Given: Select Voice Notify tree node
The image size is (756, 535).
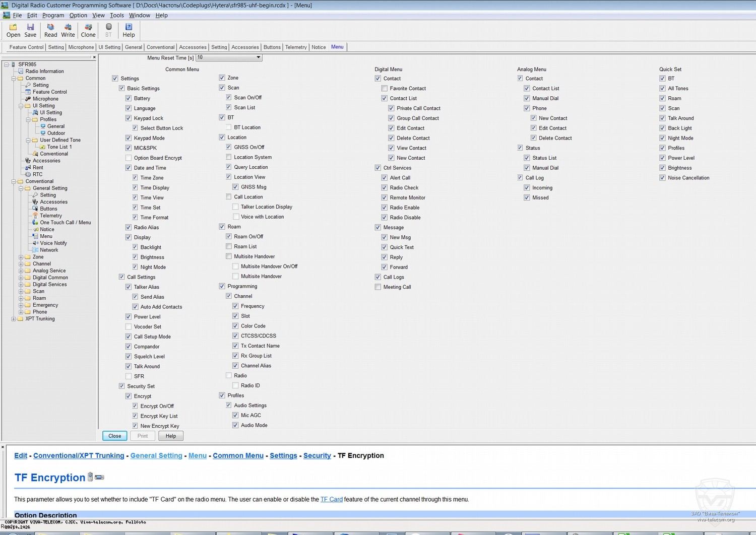Looking at the screenshot, I should click(53, 243).
